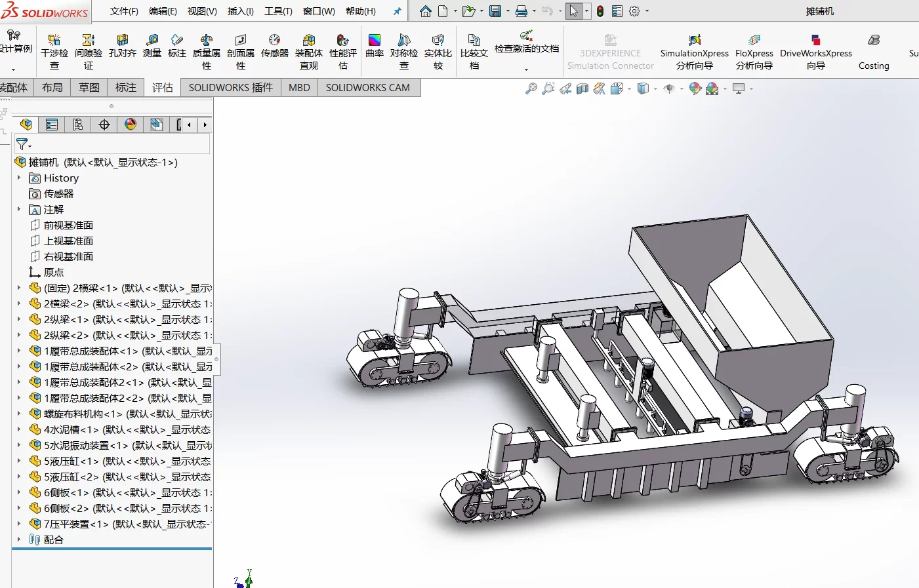This screenshot has height=588, width=919.
Task: Start SimulationXpress 分析向导
Action: 695,52
